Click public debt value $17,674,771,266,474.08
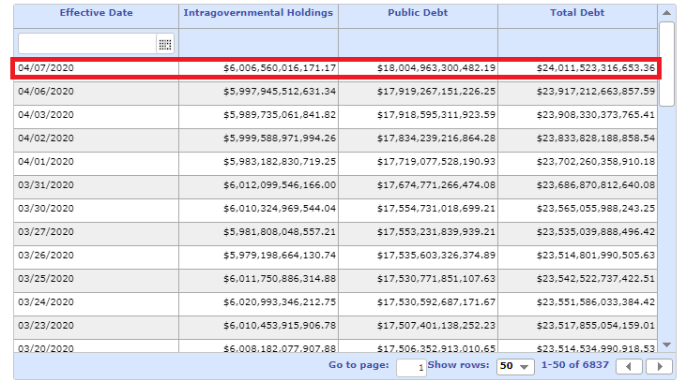The width and height of the screenshot is (686, 380). pyautogui.click(x=436, y=185)
